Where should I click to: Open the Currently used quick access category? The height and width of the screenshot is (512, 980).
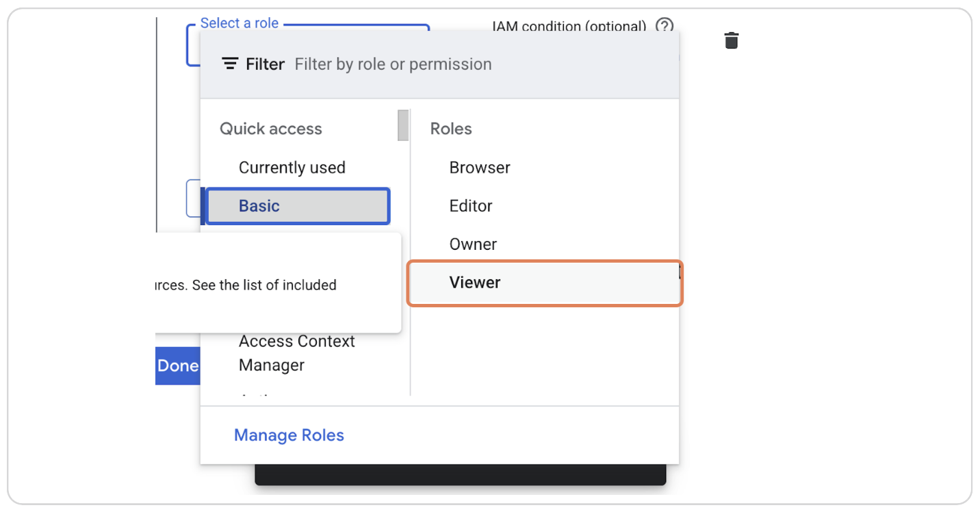292,167
